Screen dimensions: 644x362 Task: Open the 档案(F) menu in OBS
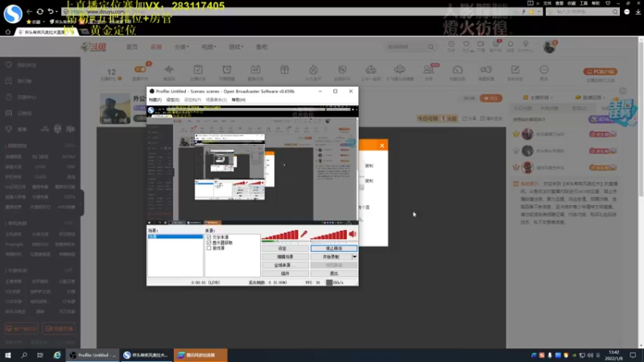click(155, 100)
